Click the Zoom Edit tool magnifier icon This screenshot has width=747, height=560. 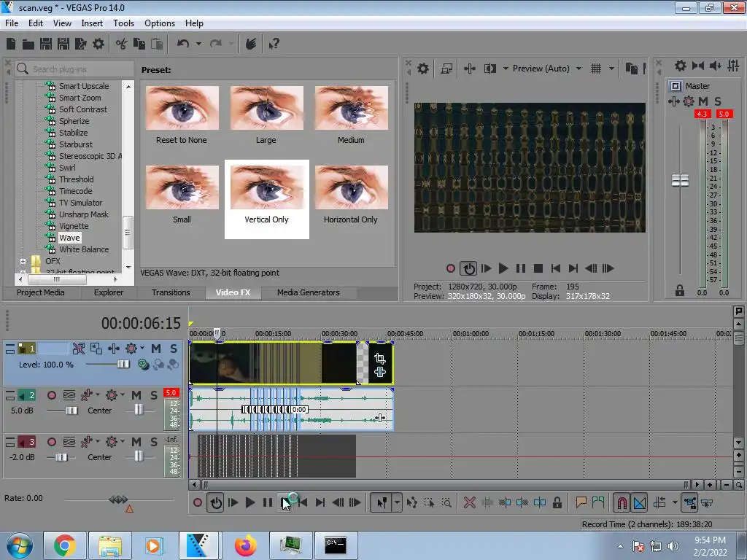446,502
